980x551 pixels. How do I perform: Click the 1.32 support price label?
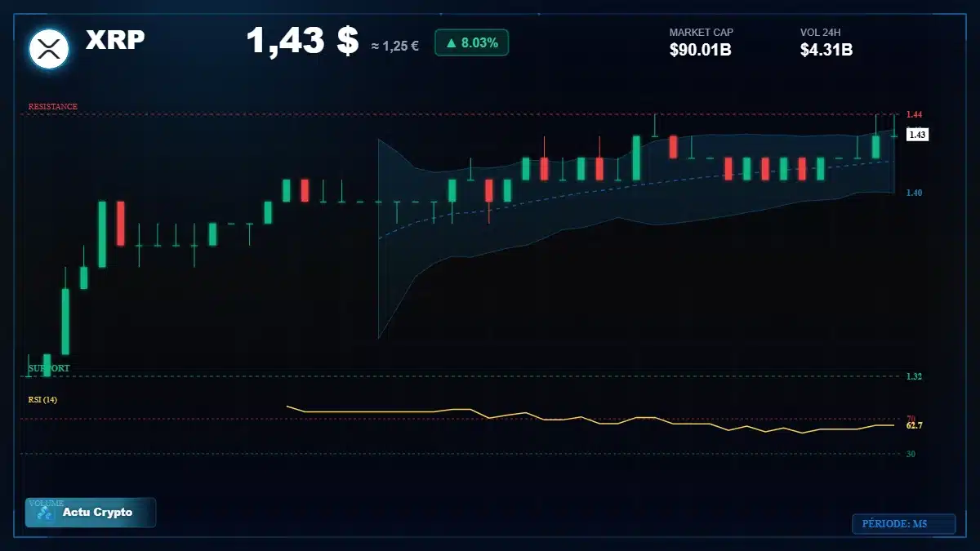[x=914, y=376]
